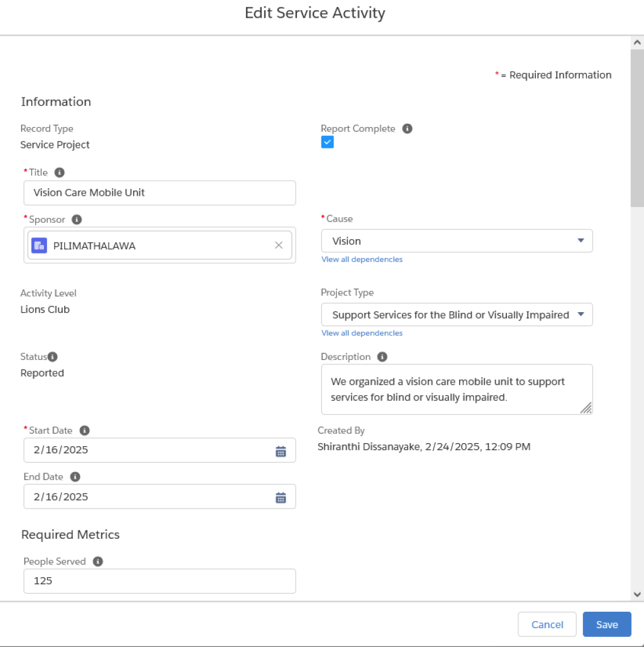Click the Sponsor info icon
This screenshot has width=644, height=647.
click(x=77, y=220)
